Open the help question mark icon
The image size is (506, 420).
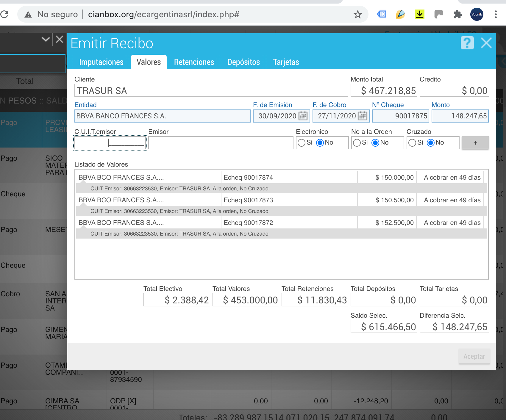coord(467,43)
